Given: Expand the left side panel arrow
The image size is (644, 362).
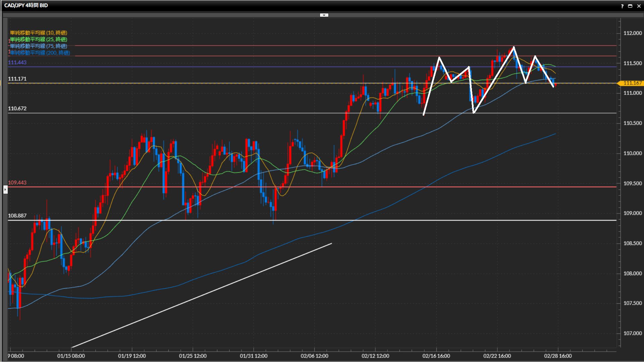Looking at the screenshot, I should (x=5, y=190).
